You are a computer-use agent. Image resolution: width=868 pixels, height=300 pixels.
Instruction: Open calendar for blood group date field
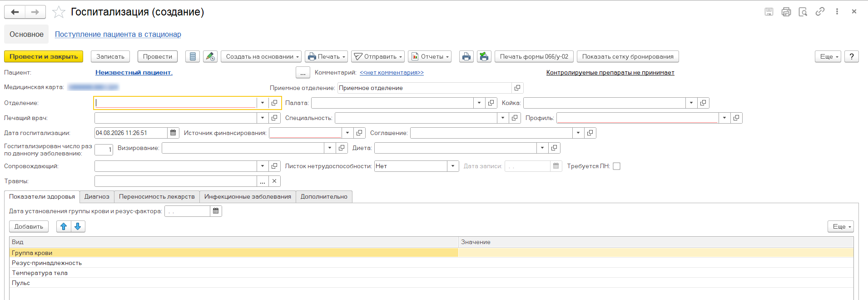[216, 211]
